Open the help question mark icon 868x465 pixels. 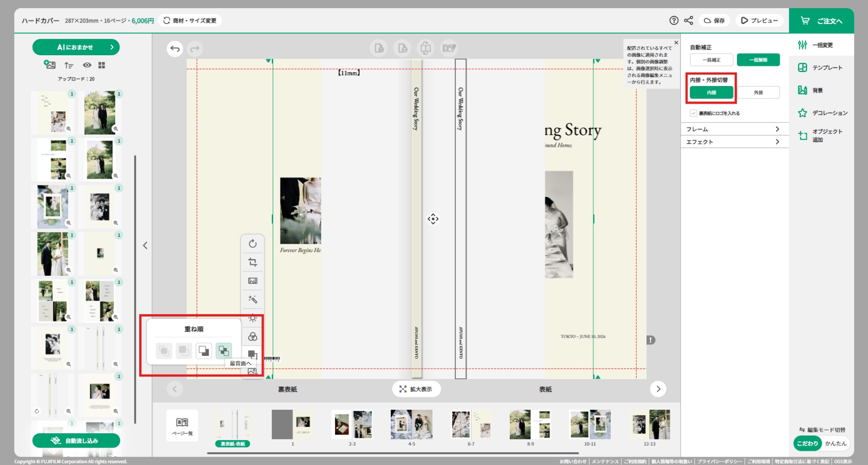tap(674, 20)
